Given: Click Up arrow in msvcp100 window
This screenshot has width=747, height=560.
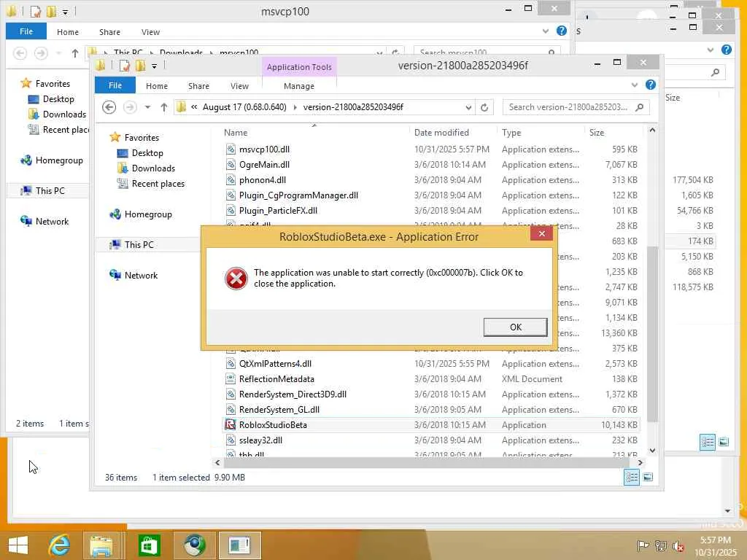Looking at the screenshot, I should (75, 53).
